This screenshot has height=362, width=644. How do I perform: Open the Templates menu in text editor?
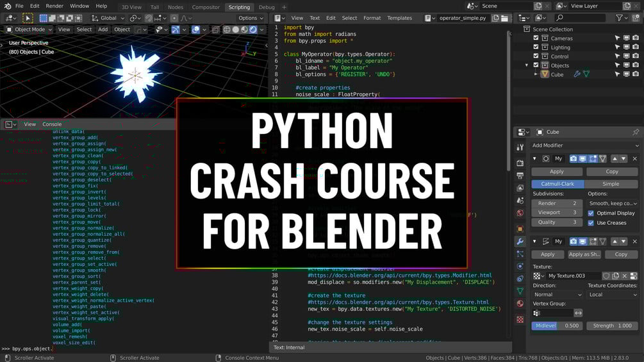[x=399, y=18]
